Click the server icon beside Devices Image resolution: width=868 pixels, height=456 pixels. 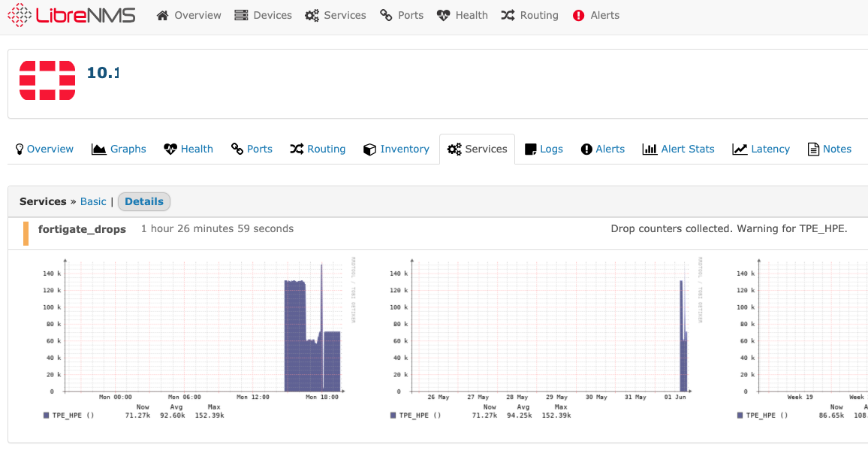coord(241,16)
